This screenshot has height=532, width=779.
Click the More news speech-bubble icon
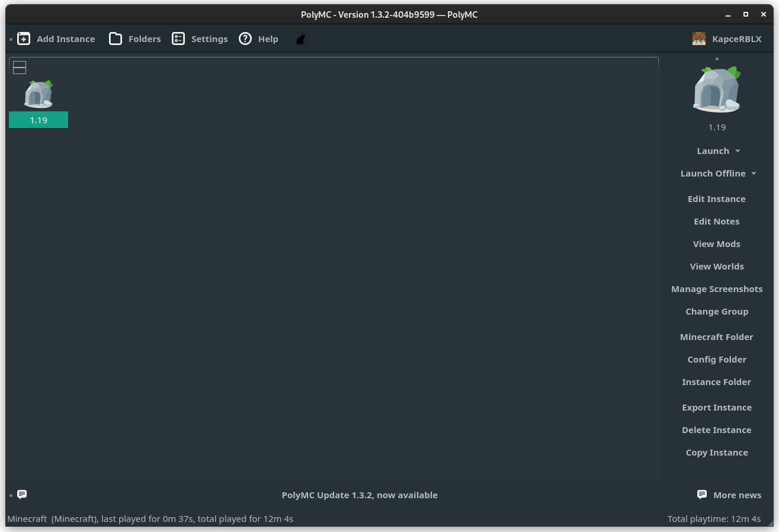point(701,494)
